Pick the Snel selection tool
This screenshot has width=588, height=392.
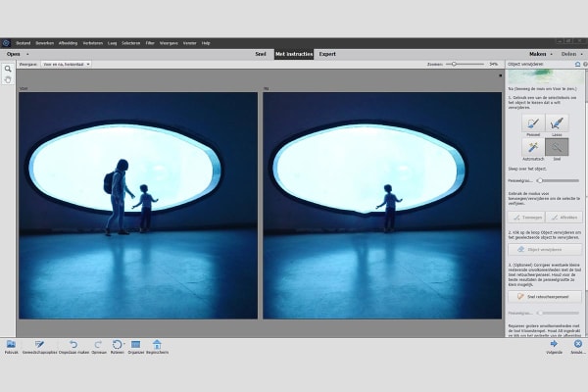click(557, 148)
